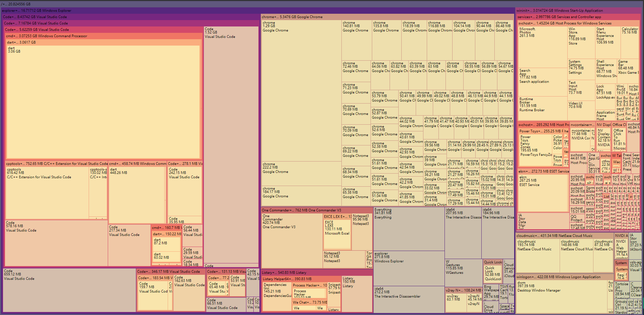
Task: Click the Calculator 75.16 MB cell
Action: [630, 42]
